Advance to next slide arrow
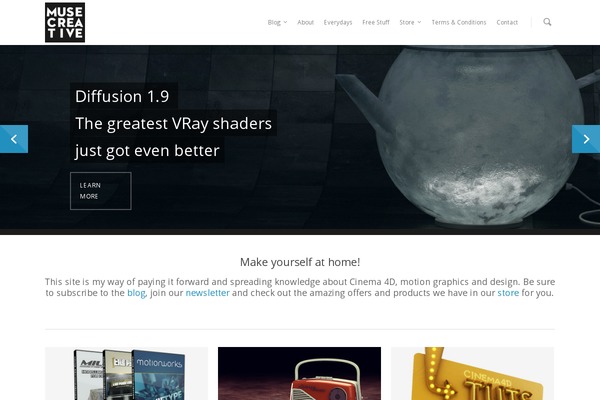The image size is (600, 400). [586, 139]
